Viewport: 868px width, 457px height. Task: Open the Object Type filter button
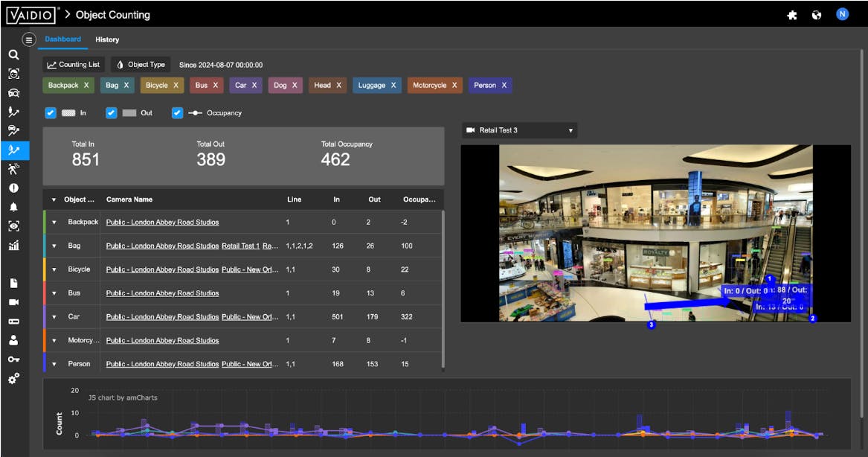point(141,65)
